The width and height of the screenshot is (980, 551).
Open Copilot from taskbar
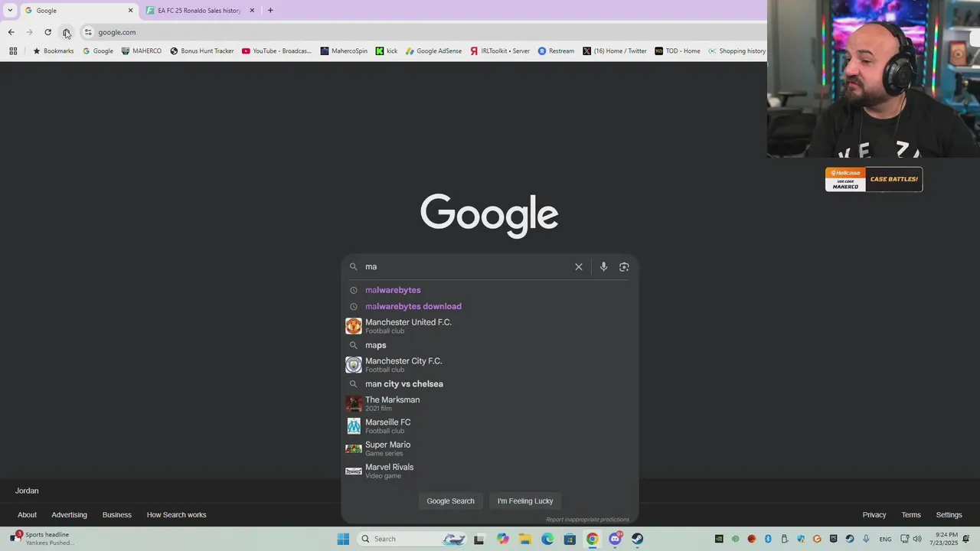pyautogui.click(x=502, y=539)
